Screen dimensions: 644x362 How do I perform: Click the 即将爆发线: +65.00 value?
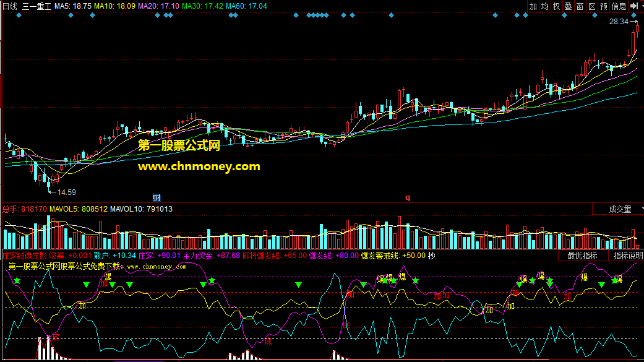click(x=275, y=256)
